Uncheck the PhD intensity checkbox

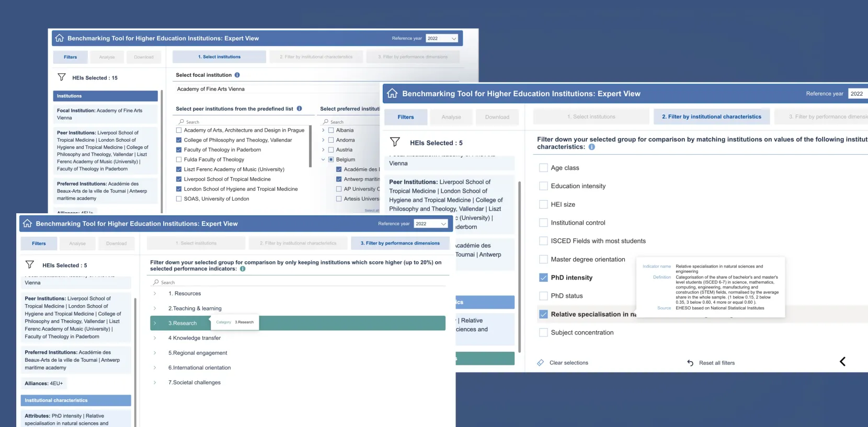pos(543,278)
